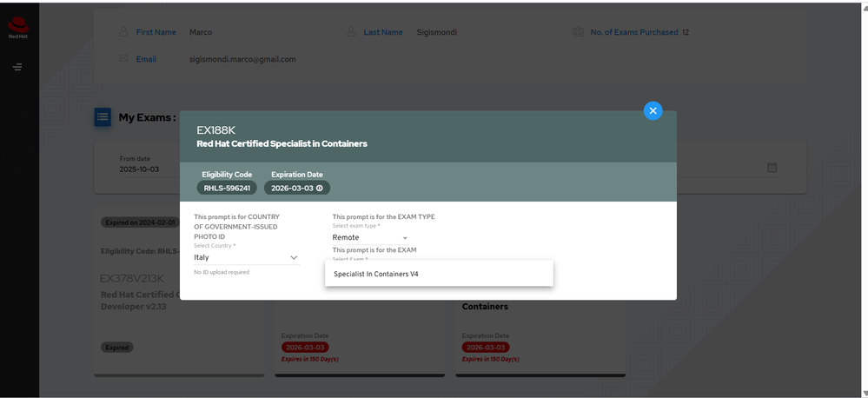This screenshot has height=398, width=868.
Task: Click the Expired on 2024-02-01 tag
Action: pos(140,222)
